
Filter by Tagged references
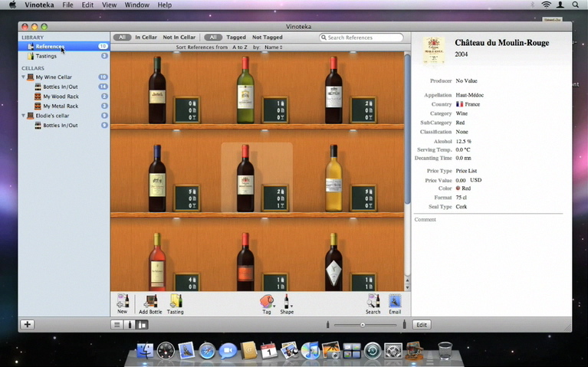pos(236,37)
